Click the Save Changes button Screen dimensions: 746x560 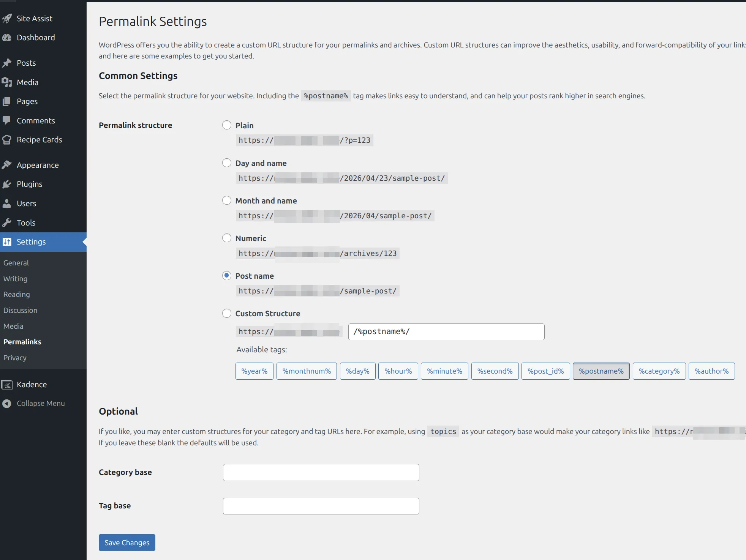coord(127,543)
